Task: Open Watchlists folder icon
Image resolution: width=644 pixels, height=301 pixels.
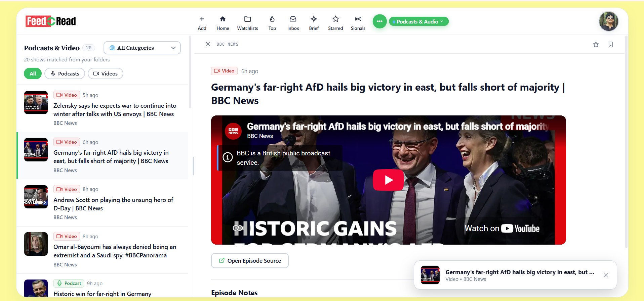Action: (x=247, y=19)
